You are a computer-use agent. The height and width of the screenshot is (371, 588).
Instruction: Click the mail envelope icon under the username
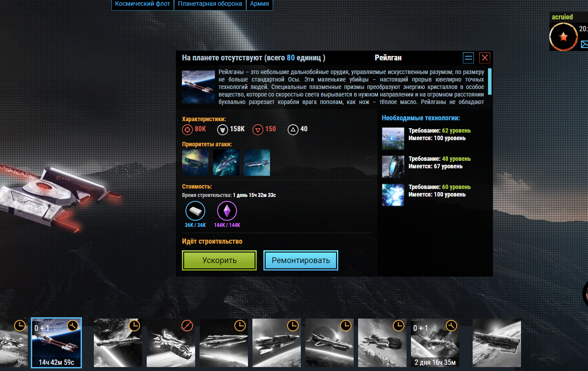(584, 44)
